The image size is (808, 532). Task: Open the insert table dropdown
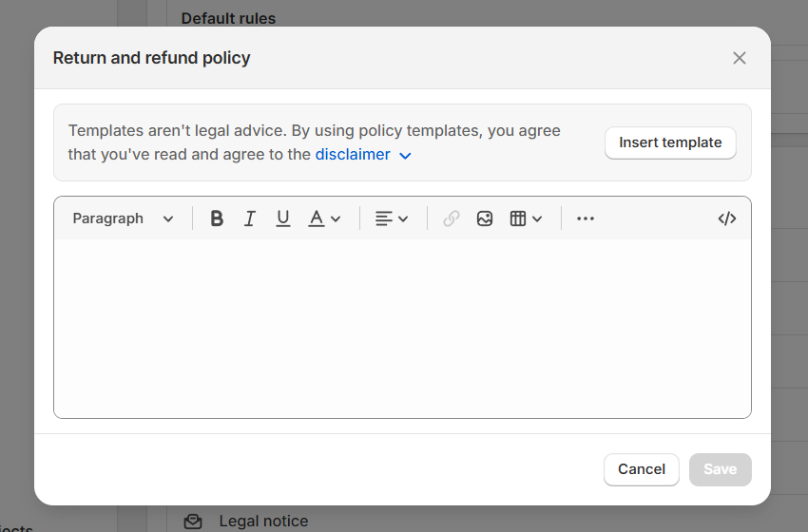click(x=526, y=218)
